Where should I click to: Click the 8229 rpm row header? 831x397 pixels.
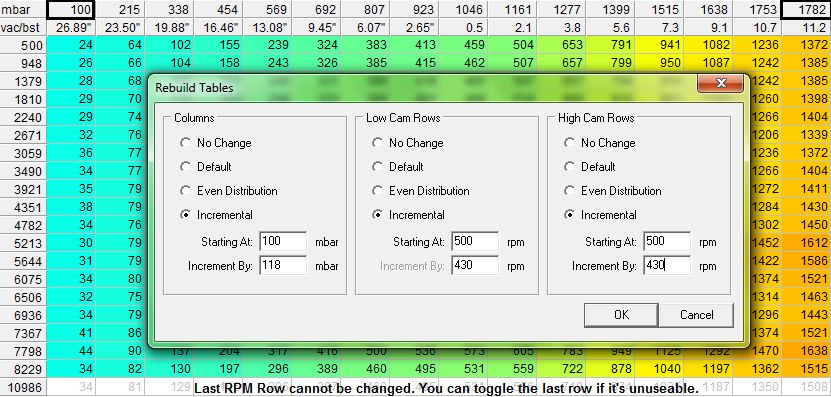coord(23,369)
